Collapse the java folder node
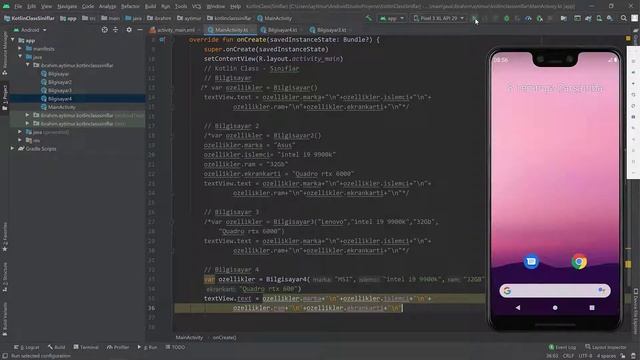 [20, 57]
